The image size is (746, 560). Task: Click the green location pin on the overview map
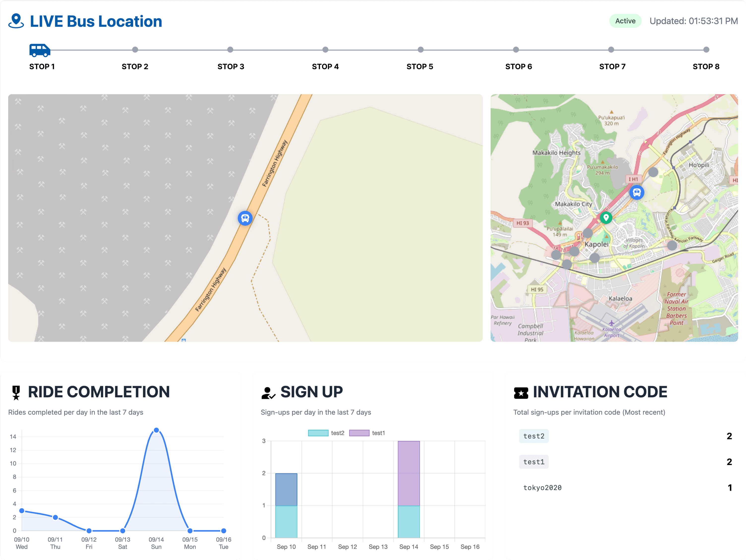(606, 218)
